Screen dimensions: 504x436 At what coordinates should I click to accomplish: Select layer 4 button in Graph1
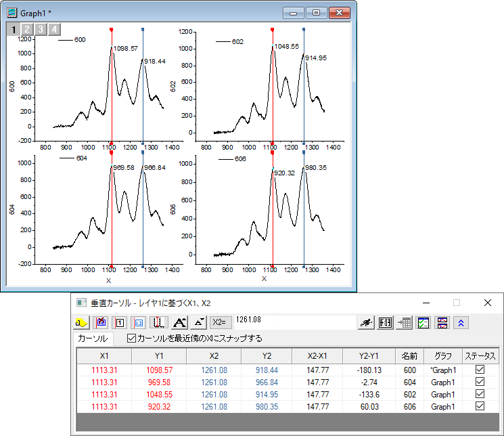pyautogui.click(x=54, y=29)
